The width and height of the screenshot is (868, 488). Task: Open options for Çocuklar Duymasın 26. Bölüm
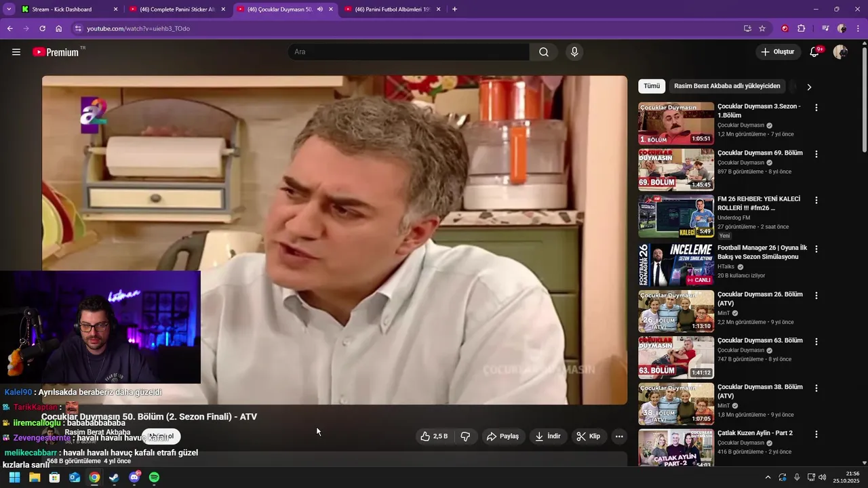click(x=816, y=296)
